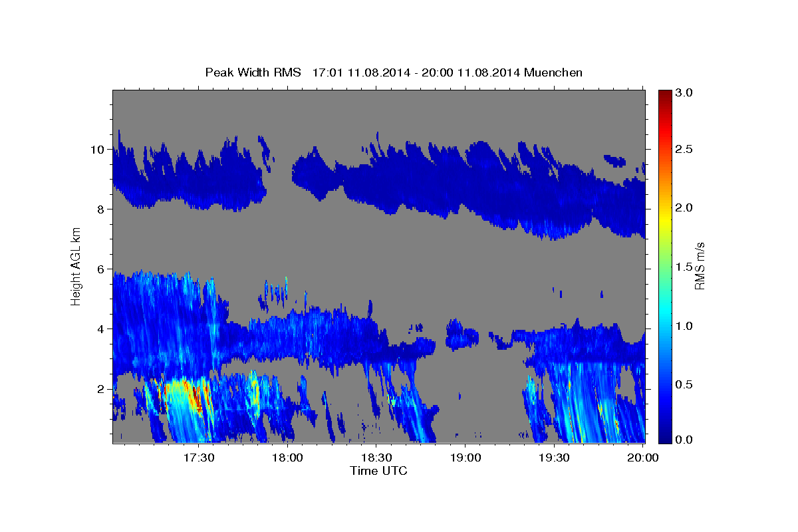798x532 pixels.
Task: Click the colorbar value 1.0
Action: pyautogui.click(x=685, y=326)
